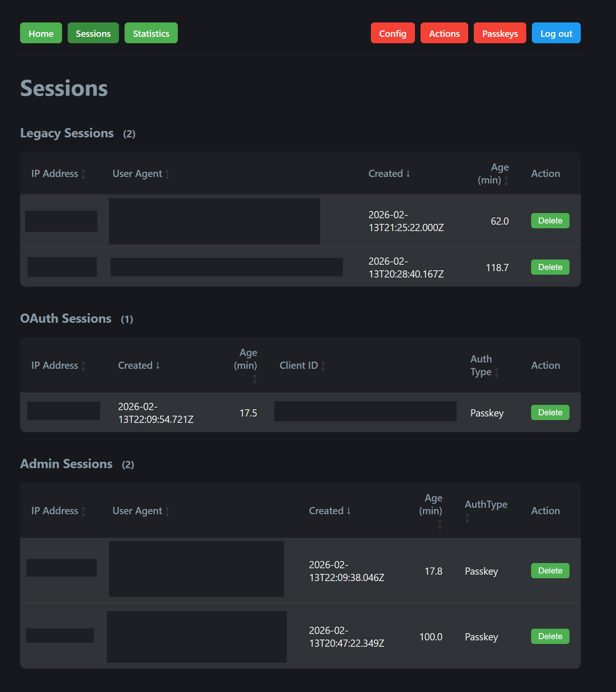
Task: Open the Config page
Action: point(393,33)
